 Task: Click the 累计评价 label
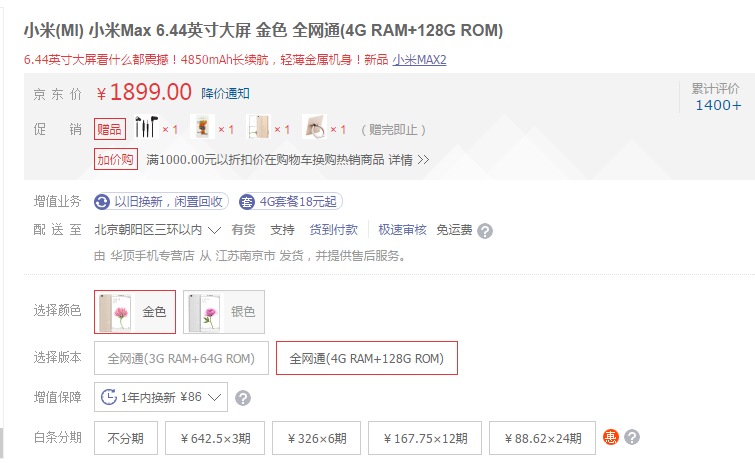coord(716,89)
